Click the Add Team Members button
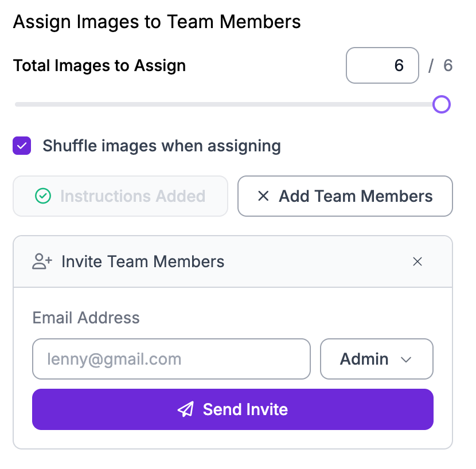 pos(345,196)
